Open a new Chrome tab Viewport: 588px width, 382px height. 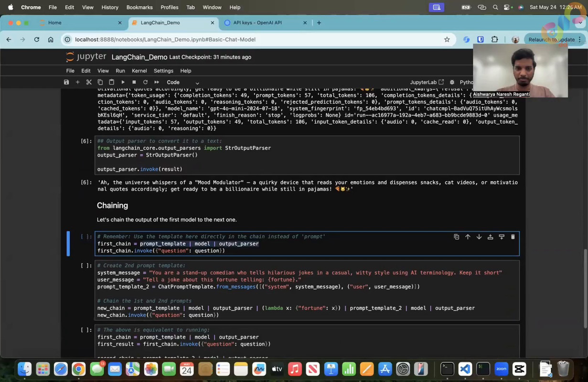pyautogui.click(x=319, y=22)
